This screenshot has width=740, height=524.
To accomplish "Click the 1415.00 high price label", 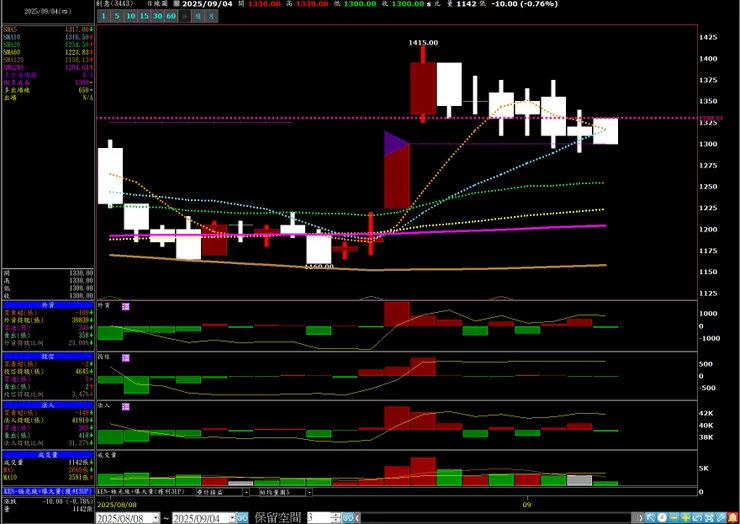I will tap(423, 42).
